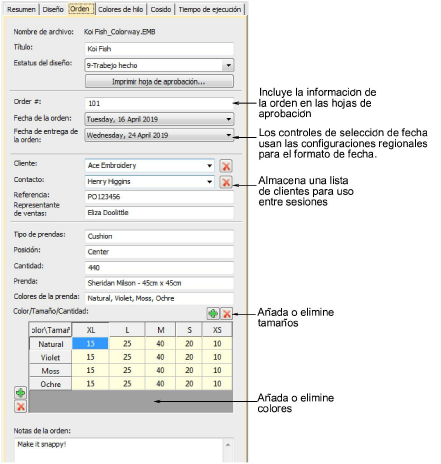Viewport: 441px width, 464px height.
Task: Delete a size column with red X
Action: (x=227, y=313)
